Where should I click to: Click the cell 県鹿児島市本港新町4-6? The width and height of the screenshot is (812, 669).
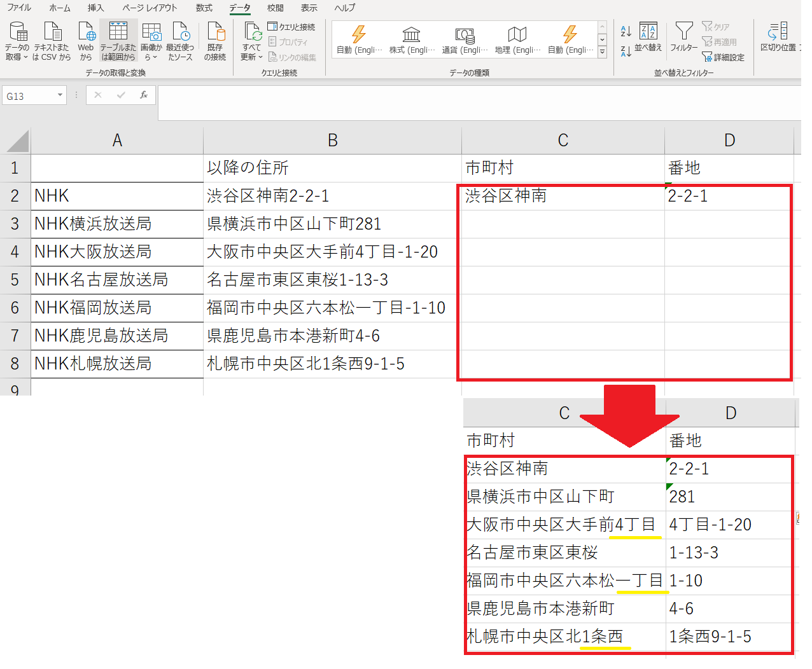pyautogui.click(x=333, y=336)
